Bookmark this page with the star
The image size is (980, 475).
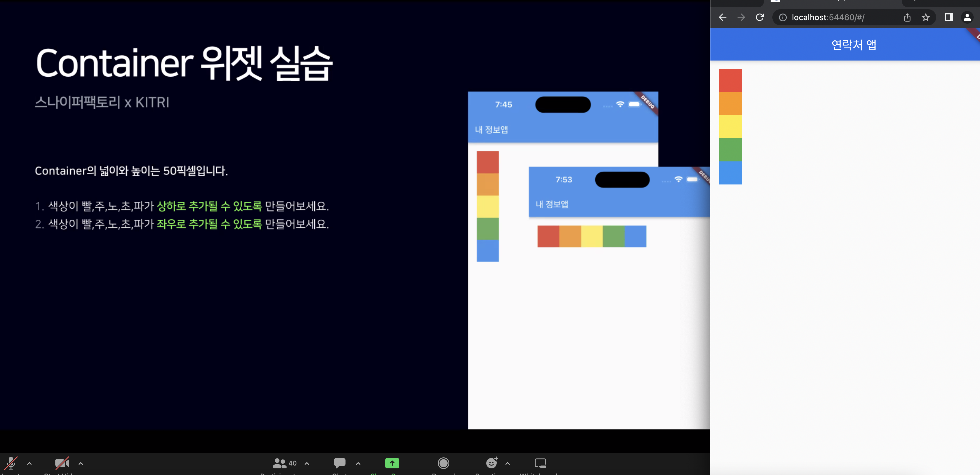tap(925, 18)
